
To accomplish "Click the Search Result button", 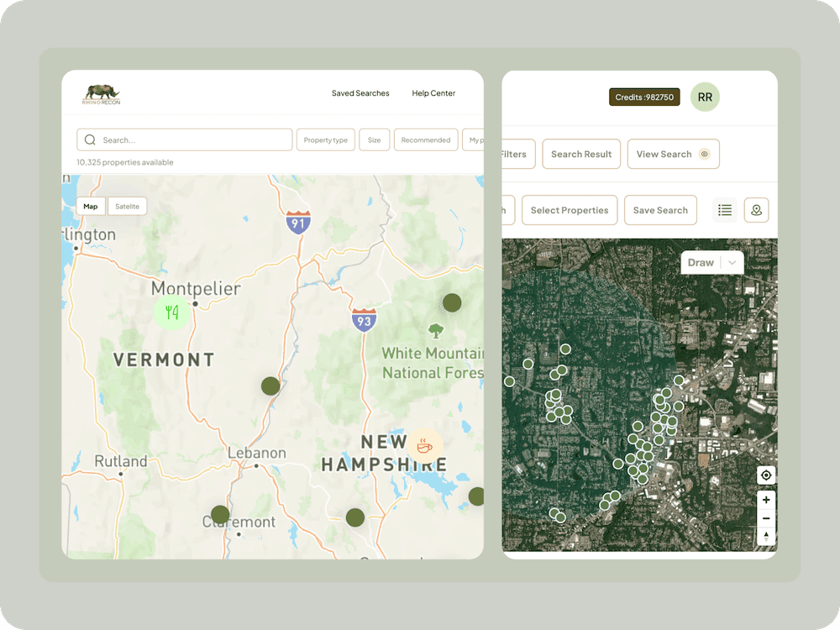I will [x=581, y=155].
